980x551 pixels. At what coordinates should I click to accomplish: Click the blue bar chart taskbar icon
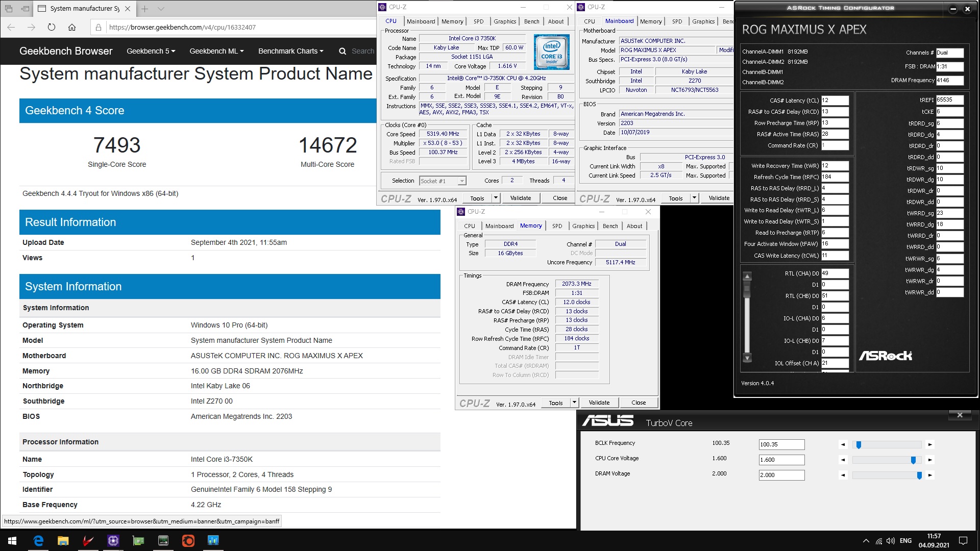coord(213,541)
